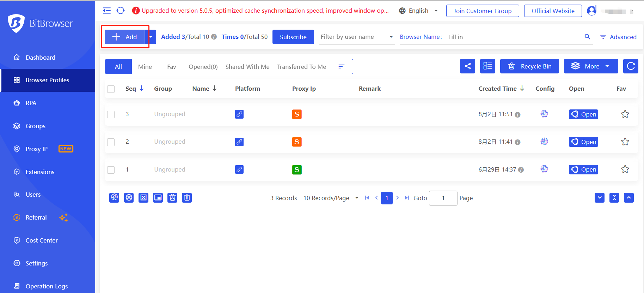Click the window arrange icon at bottom
644x293 pixels.
point(158,198)
